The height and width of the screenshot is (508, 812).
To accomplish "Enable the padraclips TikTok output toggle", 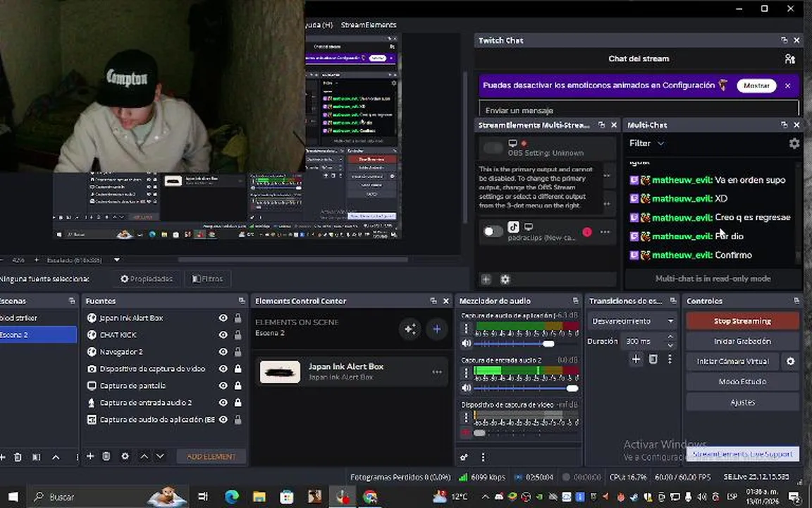I will 493,231.
